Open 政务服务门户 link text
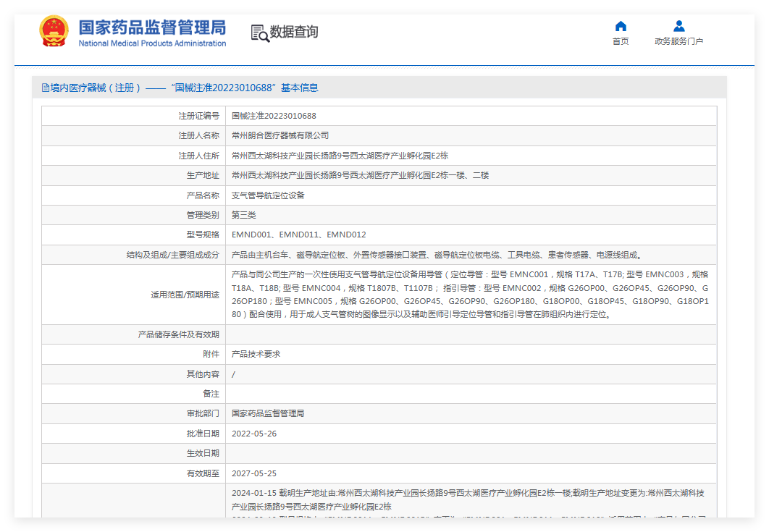The image size is (769, 532). coord(678,41)
